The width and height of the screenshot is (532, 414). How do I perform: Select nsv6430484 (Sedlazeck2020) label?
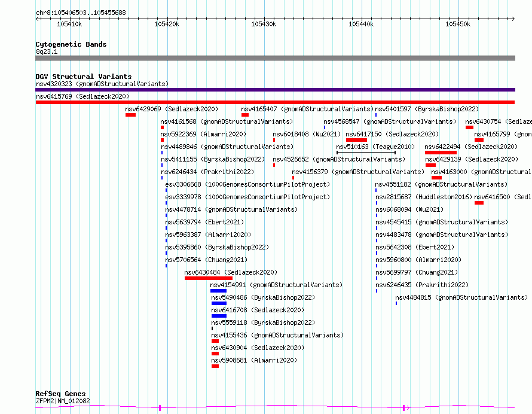point(231,272)
